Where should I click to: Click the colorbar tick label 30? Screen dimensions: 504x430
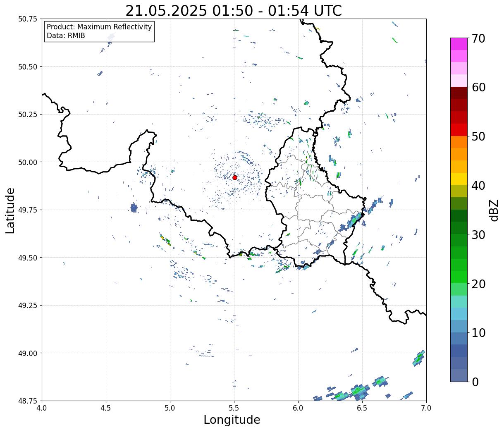tap(478, 234)
